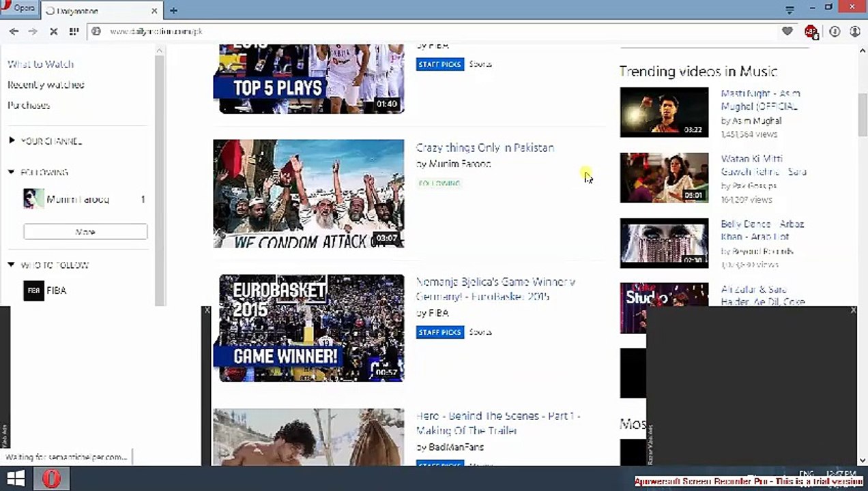Collapse the FOLLOWING section
The width and height of the screenshot is (868, 491).
[x=38, y=173]
